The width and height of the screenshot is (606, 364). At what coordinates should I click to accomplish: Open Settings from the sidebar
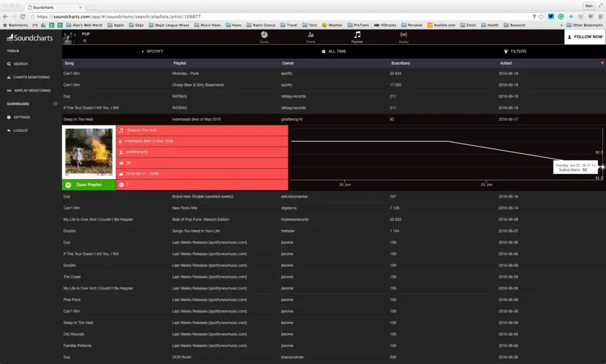18,117
